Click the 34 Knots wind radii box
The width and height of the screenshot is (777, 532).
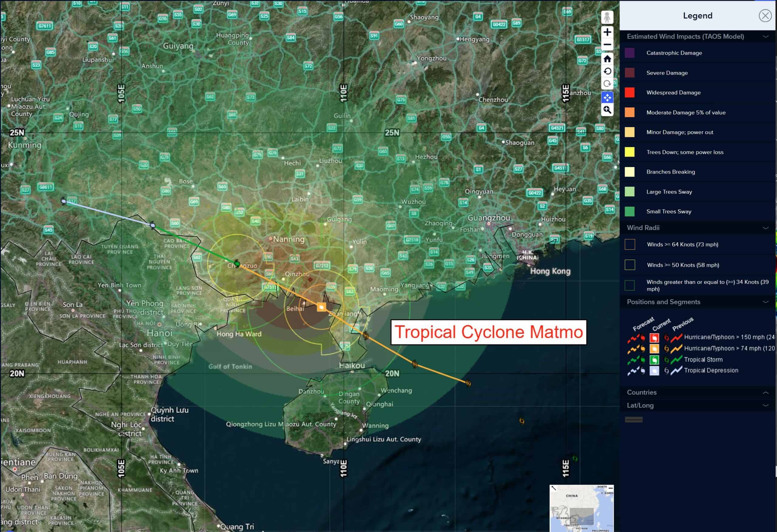pos(629,285)
